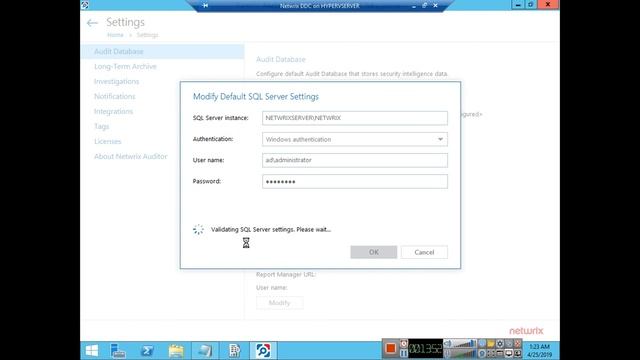Click the Netwrix app icon in title bar
The width and height of the screenshot is (640, 360).
pyautogui.click(x=85, y=5)
